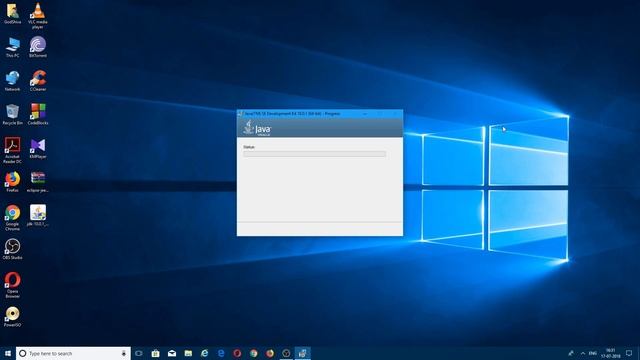Click the Java logo in installer header
The image size is (640, 360).
pyautogui.click(x=257, y=128)
